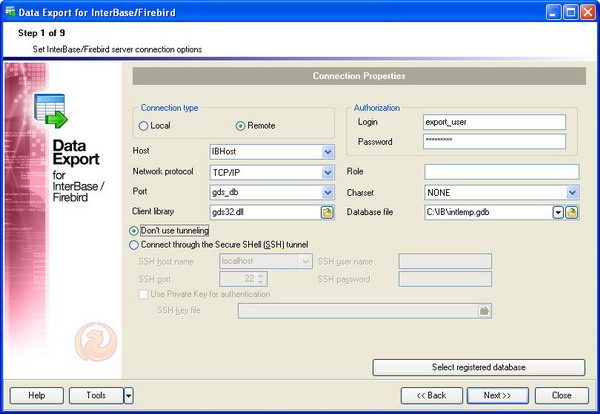Viewport: 600px width, 414px height.
Task: Expand the Charset dropdown
Action: (572, 192)
